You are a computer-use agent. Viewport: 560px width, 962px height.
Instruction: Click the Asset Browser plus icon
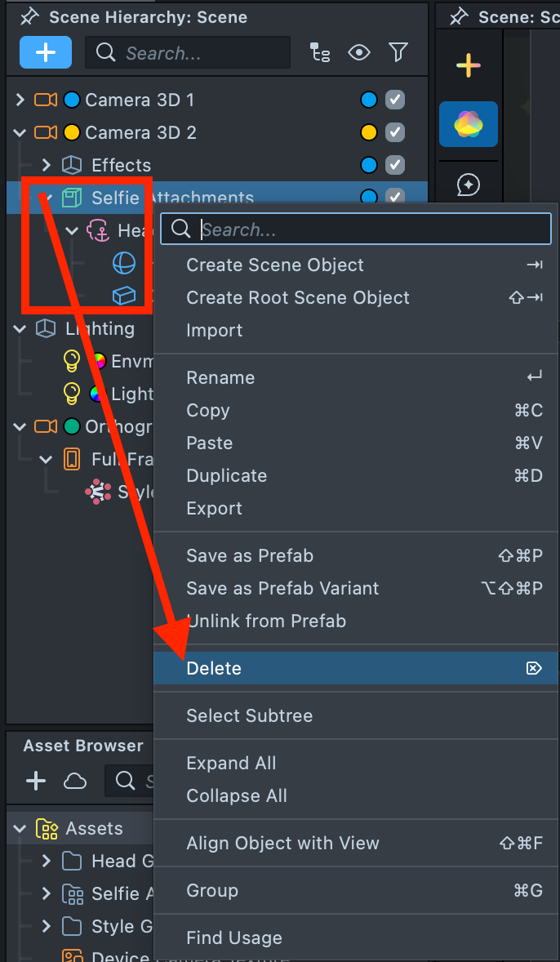[36, 782]
